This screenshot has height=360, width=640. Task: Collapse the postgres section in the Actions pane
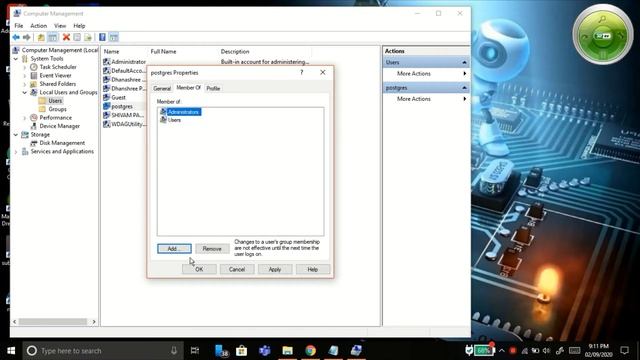464,88
